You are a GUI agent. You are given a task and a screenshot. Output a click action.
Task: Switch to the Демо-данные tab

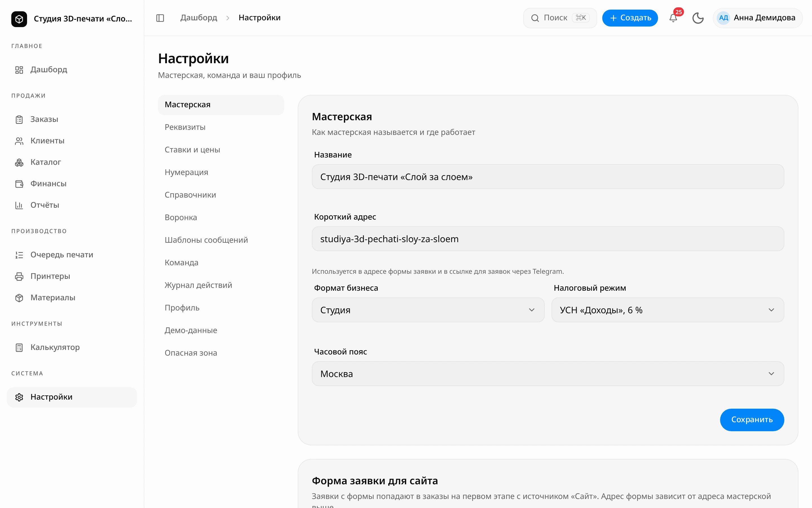pos(221,330)
